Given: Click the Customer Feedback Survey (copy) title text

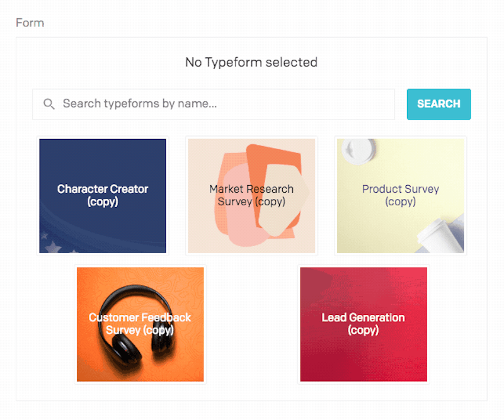Looking at the screenshot, I should (x=140, y=324).
